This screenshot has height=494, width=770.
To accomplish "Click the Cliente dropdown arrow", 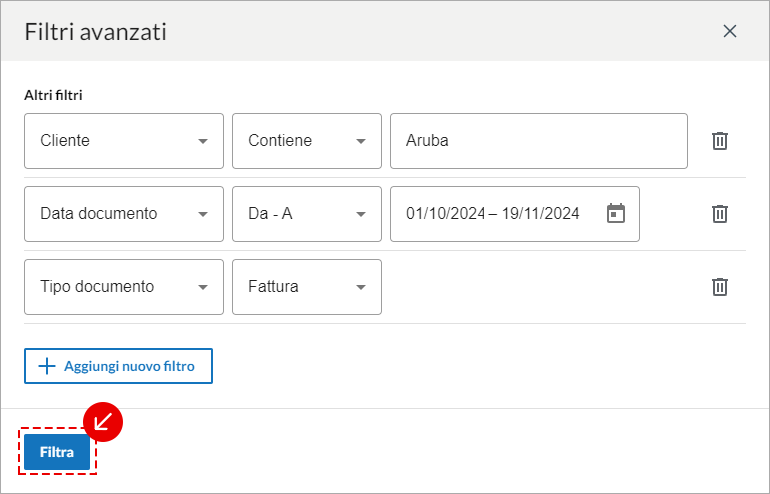I will pos(203,141).
